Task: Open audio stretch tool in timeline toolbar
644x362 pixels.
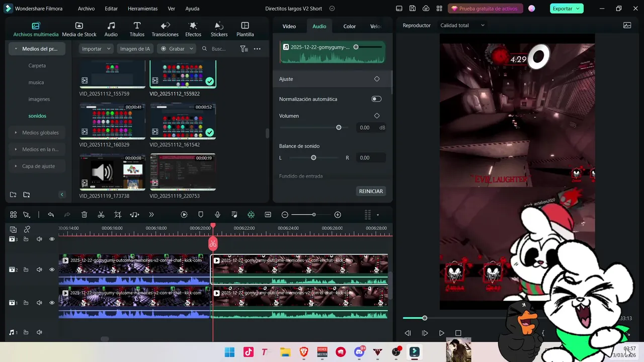Action: pos(134,215)
